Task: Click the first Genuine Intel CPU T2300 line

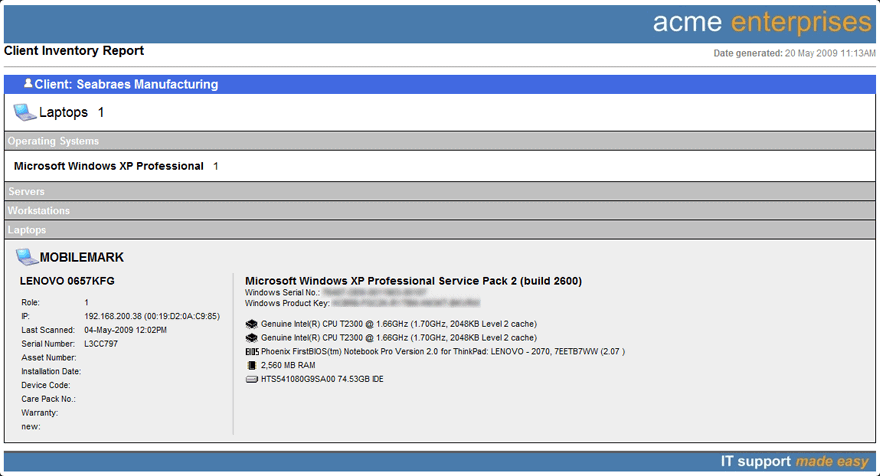Action: (x=398, y=324)
